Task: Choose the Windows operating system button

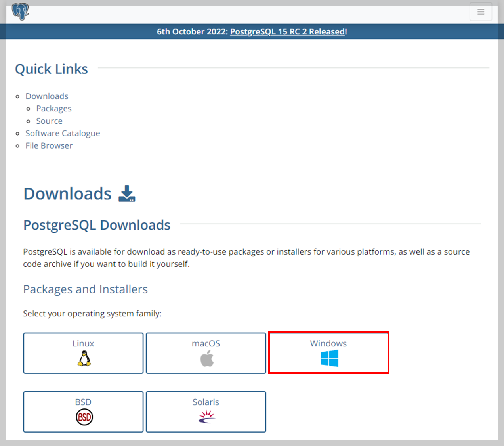Action: 329,353
